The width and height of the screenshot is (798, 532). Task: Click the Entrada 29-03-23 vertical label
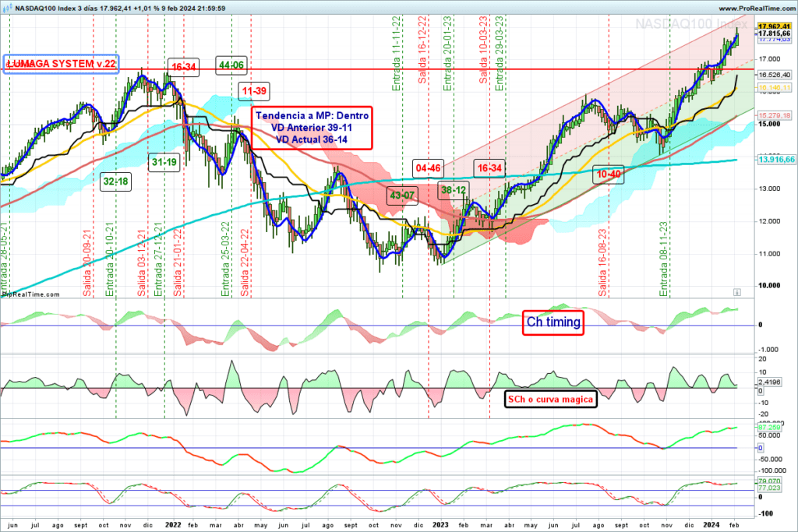(x=500, y=54)
